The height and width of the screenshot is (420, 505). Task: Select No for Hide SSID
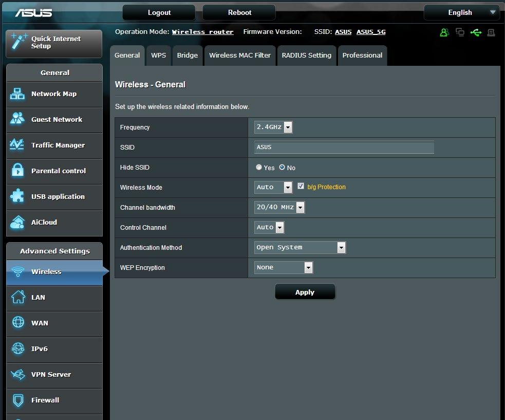click(x=282, y=167)
